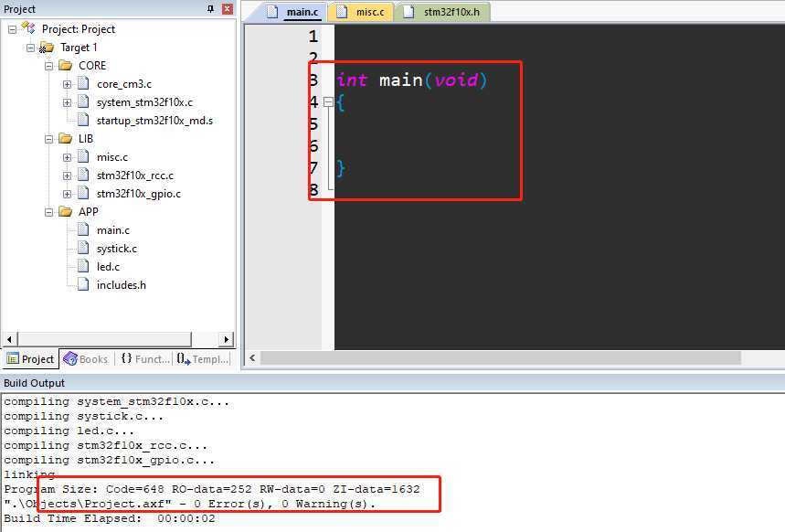
Task: Click project tree scrollbar right arrow
Action: (x=227, y=339)
